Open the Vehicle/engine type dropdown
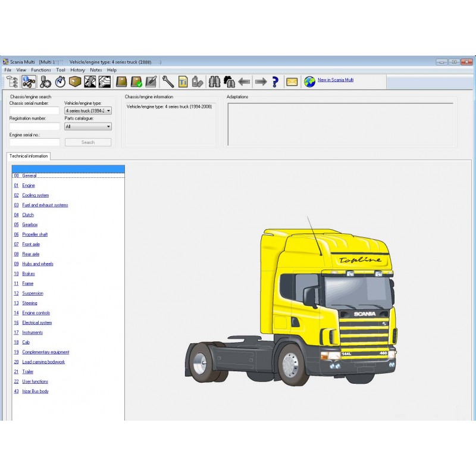476x476 pixels. pyautogui.click(x=87, y=110)
